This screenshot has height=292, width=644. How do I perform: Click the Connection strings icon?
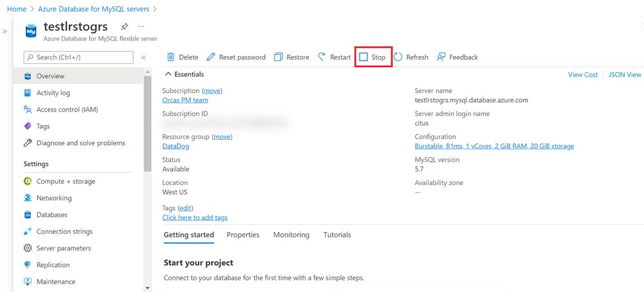tap(28, 231)
